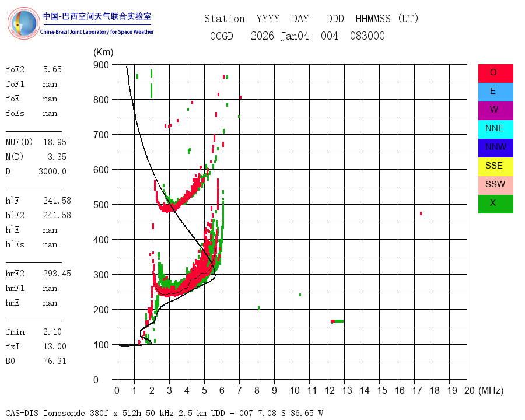Click the h`F2 parameter label
Screen dimensions: 525x420
15,215
